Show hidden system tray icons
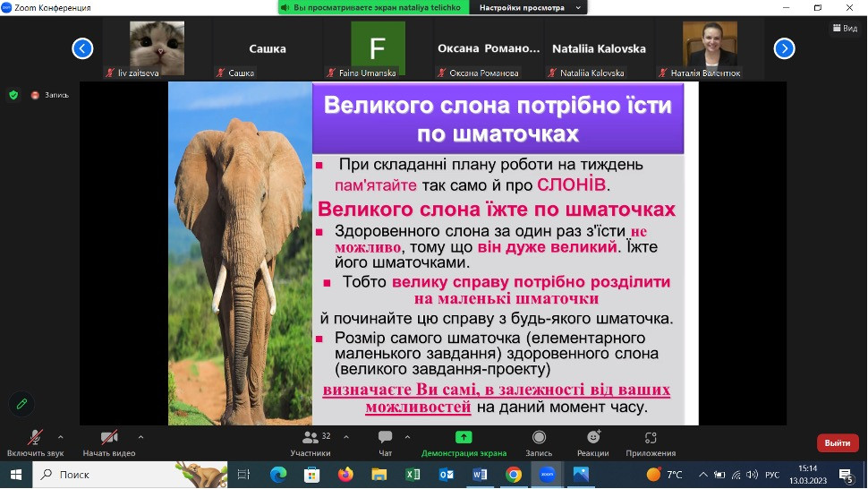The height and width of the screenshot is (489, 868). pos(703,475)
